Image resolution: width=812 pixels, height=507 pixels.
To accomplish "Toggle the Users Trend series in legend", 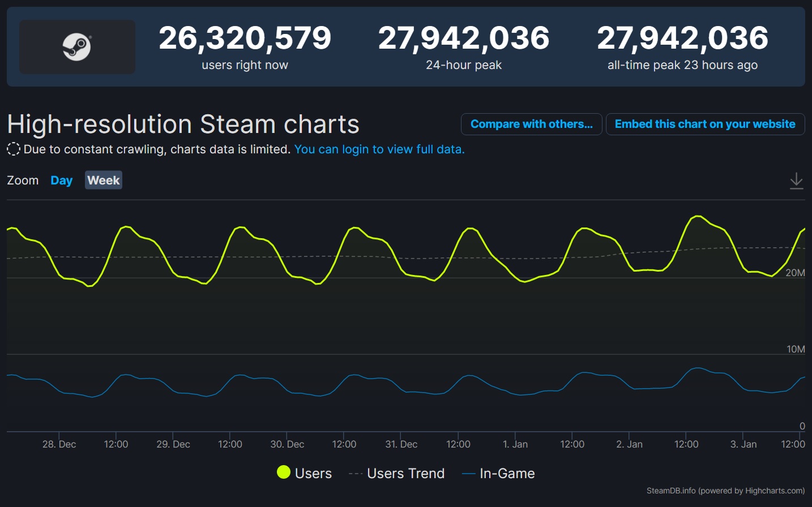I will click(397, 473).
